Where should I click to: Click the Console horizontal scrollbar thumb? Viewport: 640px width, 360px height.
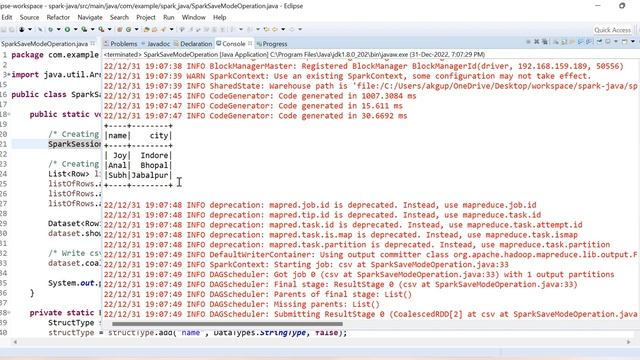point(227,324)
